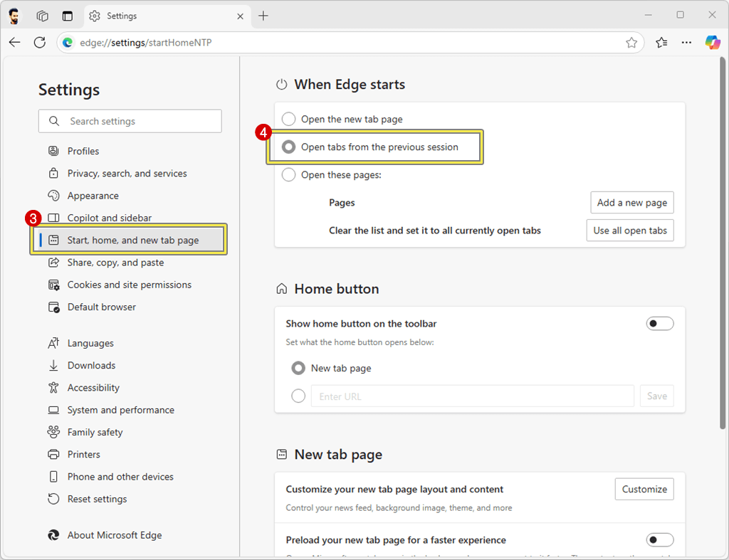Image resolution: width=729 pixels, height=560 pixels.
Task: Click the System and performance icon
Action: [53, 410]
